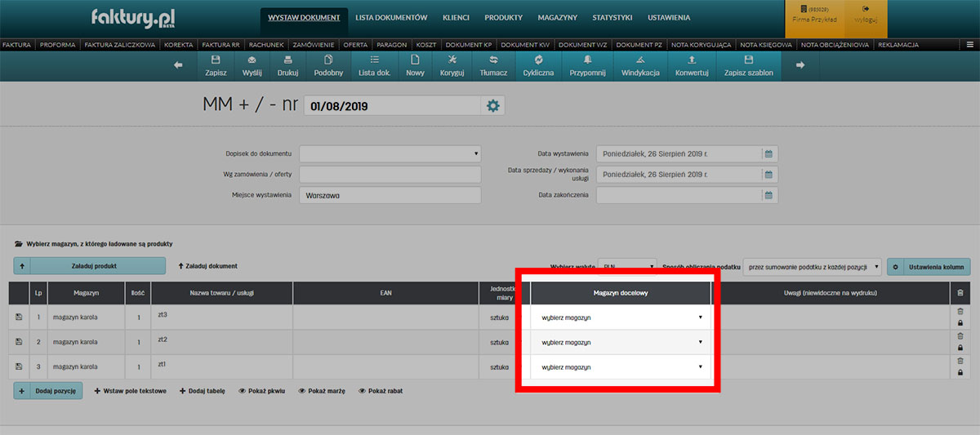Go back with the left arrow icon

179,66
